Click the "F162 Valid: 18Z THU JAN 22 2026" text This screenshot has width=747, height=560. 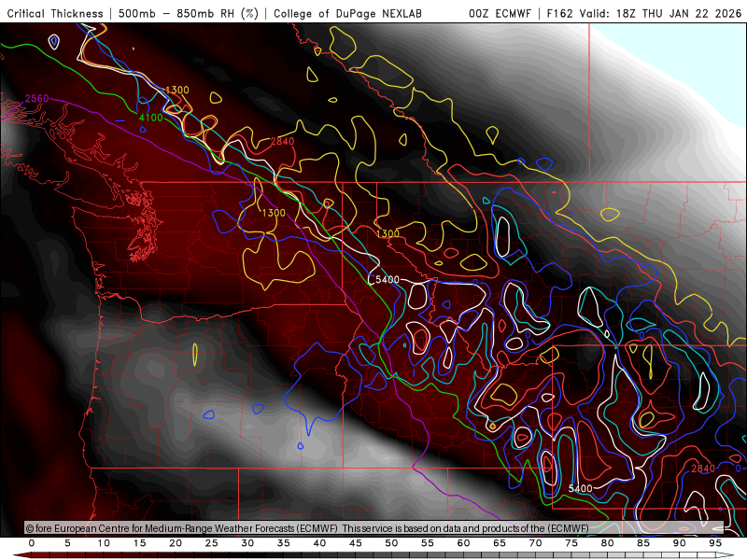(644, 14)
